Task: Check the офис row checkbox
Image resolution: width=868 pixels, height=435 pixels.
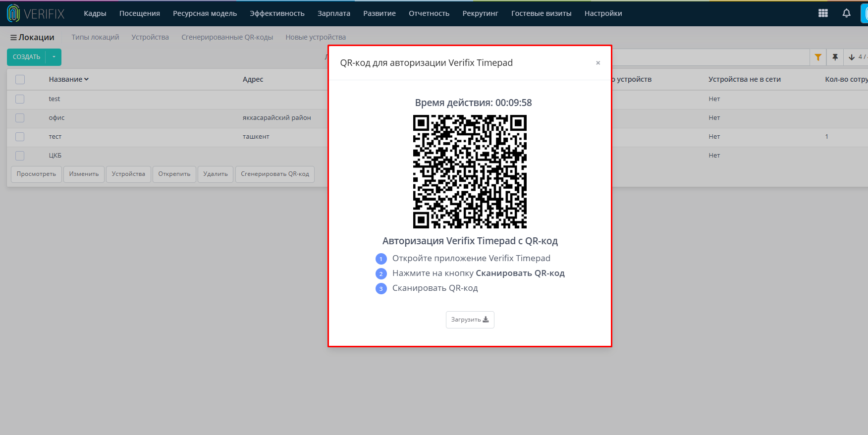Action: pos(20,118)
